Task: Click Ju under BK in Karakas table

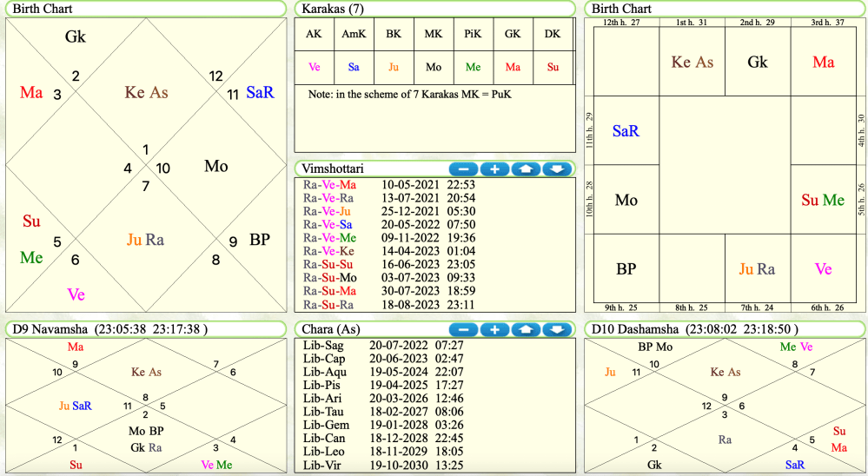Action: coord(394,67)
